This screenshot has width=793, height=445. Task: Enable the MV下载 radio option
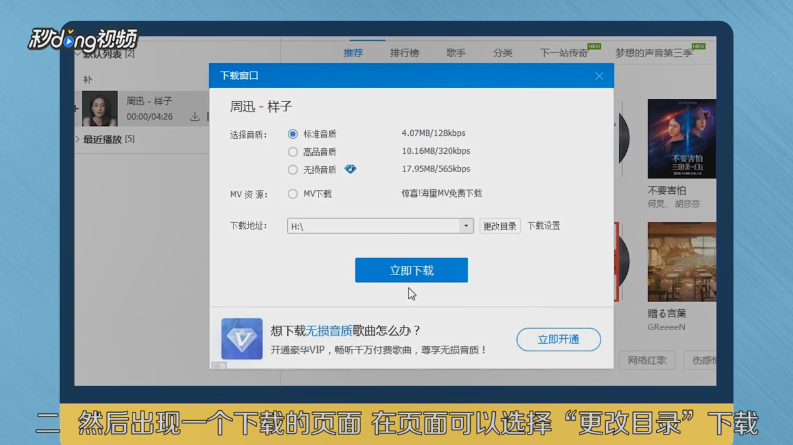[x=293, y=194]
